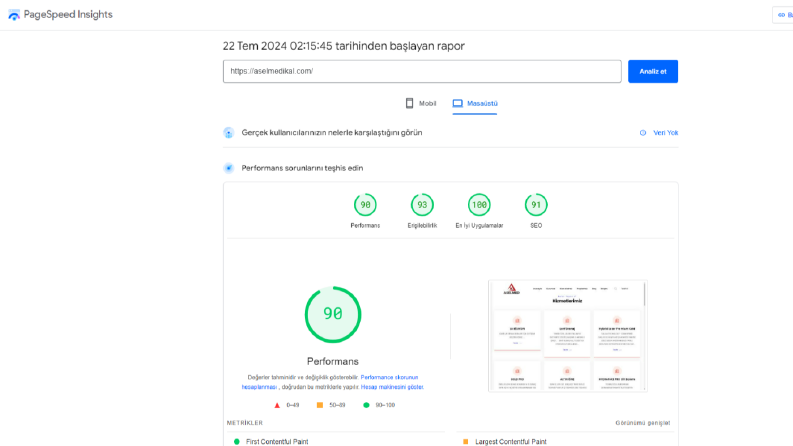
Task: Click the URL input field
Action: (422, 71)
